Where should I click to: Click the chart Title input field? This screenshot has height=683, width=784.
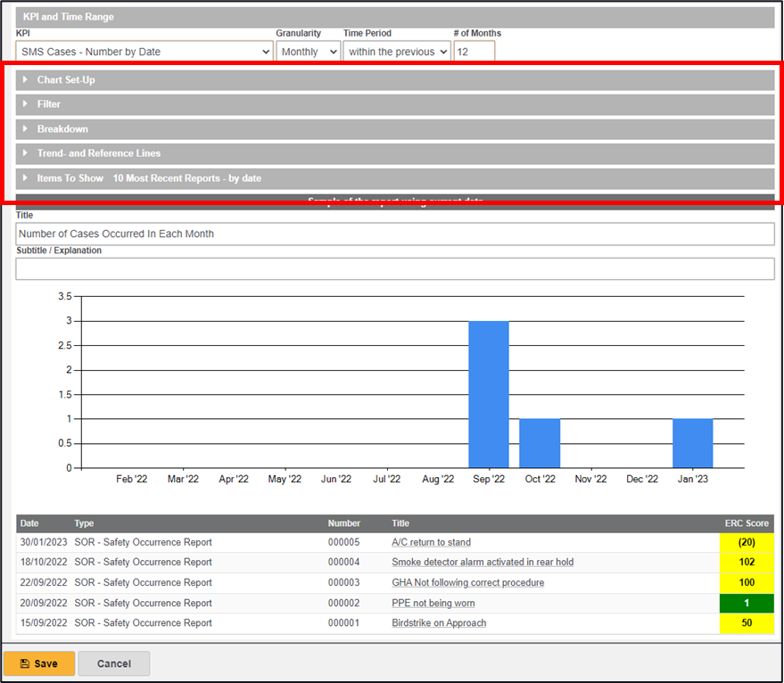tap(394, 234)
